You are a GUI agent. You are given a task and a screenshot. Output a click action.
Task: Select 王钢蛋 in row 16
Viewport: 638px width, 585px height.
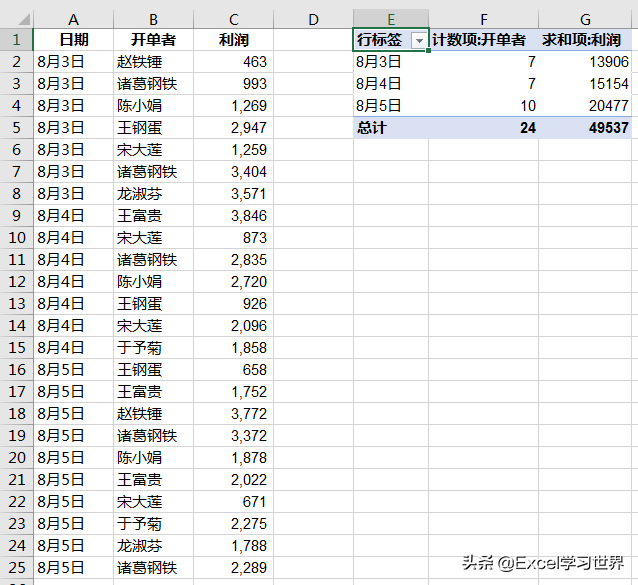click(x=153, y=369)
